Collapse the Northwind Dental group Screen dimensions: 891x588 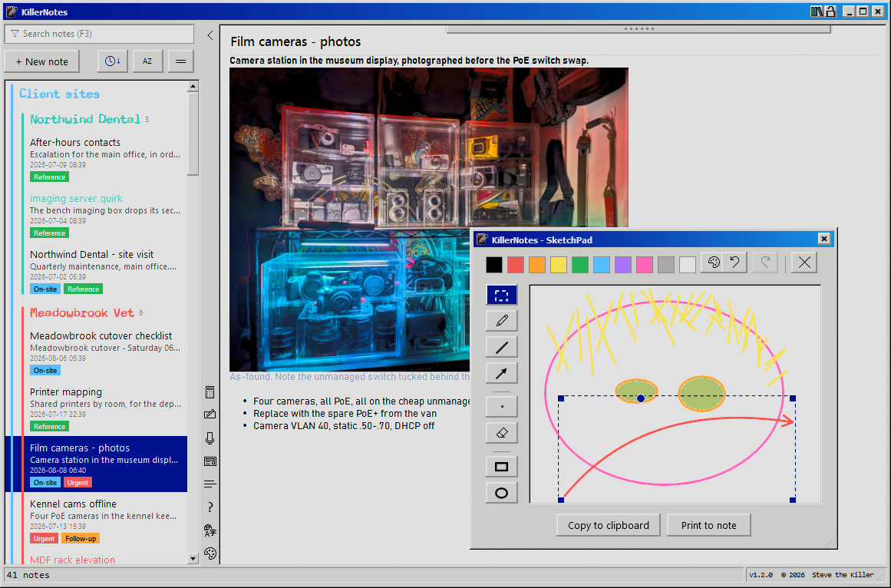[x=85, y=119]
